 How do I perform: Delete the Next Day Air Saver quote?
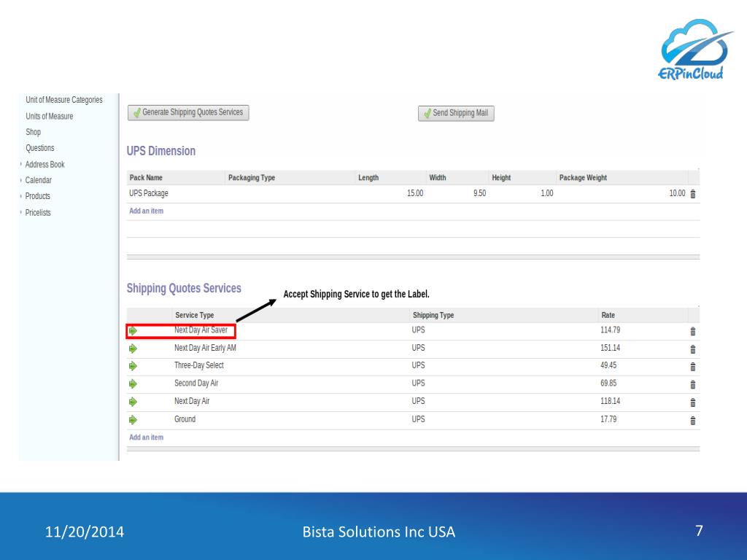(x=693, y=332)
